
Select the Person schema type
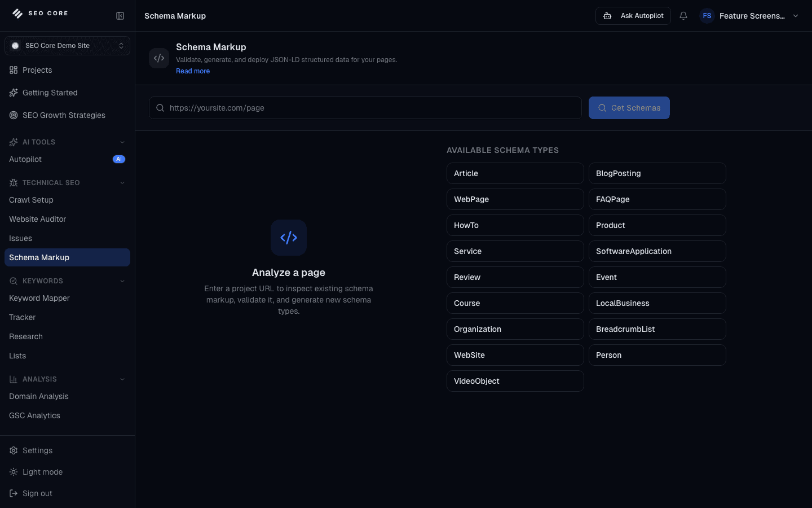[657, 355]
